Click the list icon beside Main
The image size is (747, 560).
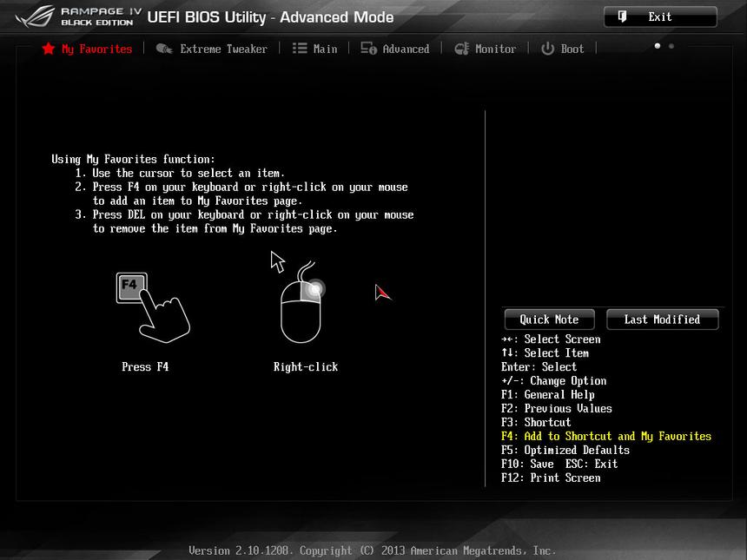300,49
